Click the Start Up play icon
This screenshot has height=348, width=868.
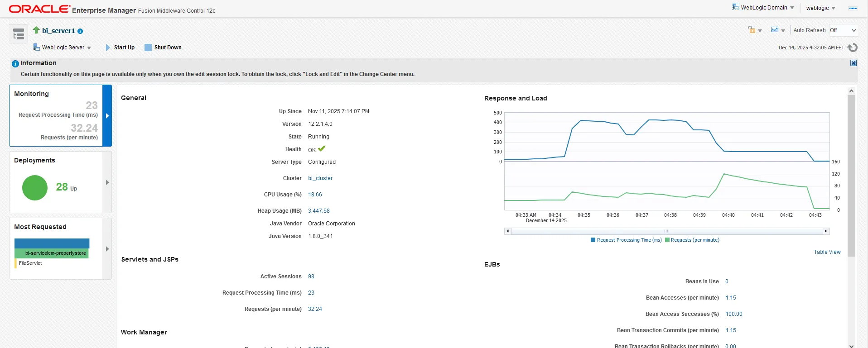(108, 48)
